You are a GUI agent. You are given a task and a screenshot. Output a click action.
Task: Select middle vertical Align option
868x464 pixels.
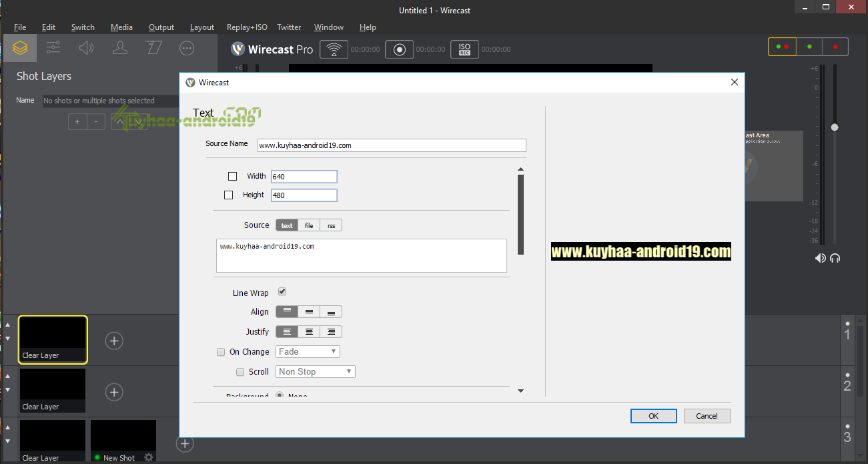(309, 311)
